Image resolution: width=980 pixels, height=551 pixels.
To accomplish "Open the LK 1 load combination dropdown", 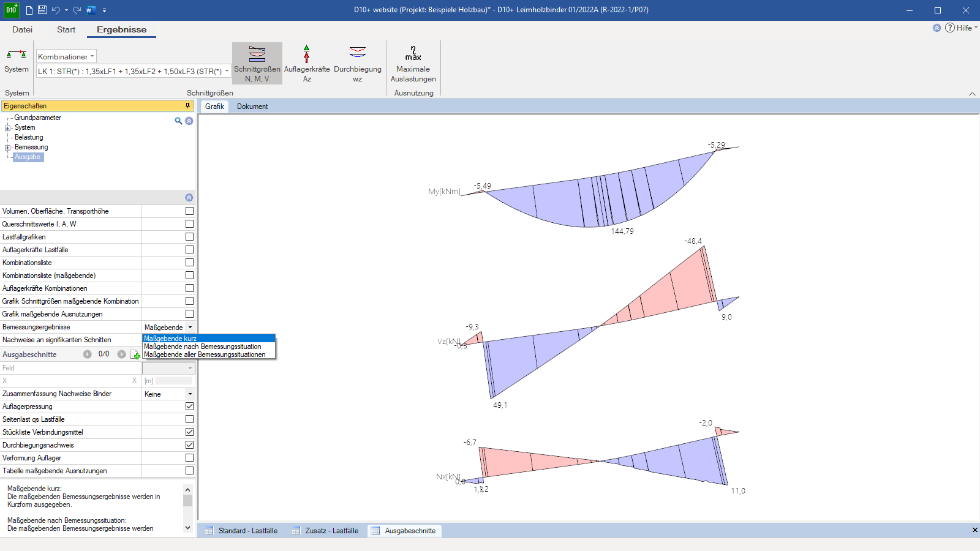I will click(x=134, y=71).
